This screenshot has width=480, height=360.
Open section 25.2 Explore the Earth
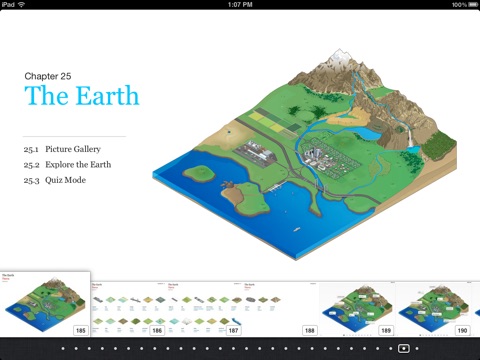(67, 165)
